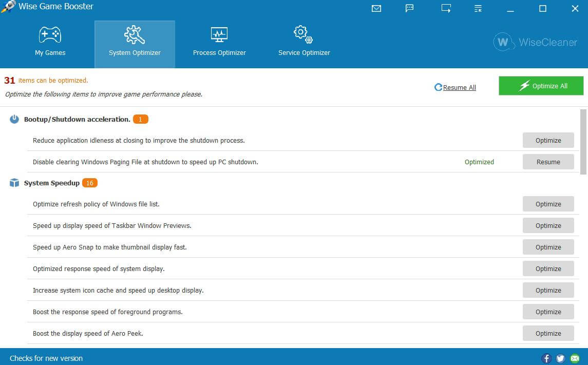
Task: Optimize Aero Snap thumbnail display
Action: pyautogui.click(x=548, y=247)
